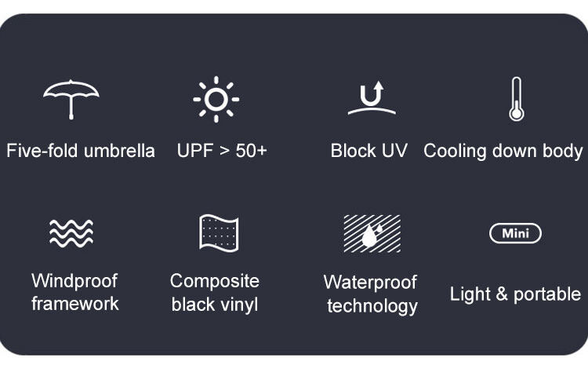Click the Mini badge icon
Image resolution: width=588 pixels, height=376 pixels.
(515, 233)
